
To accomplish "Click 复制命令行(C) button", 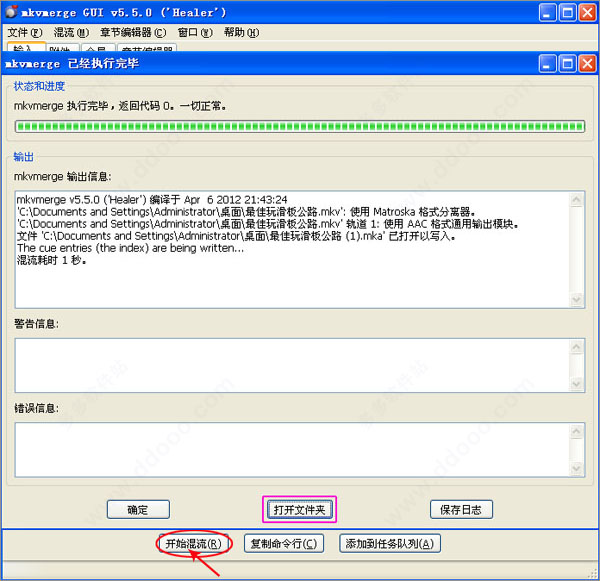I will point(284,543).
